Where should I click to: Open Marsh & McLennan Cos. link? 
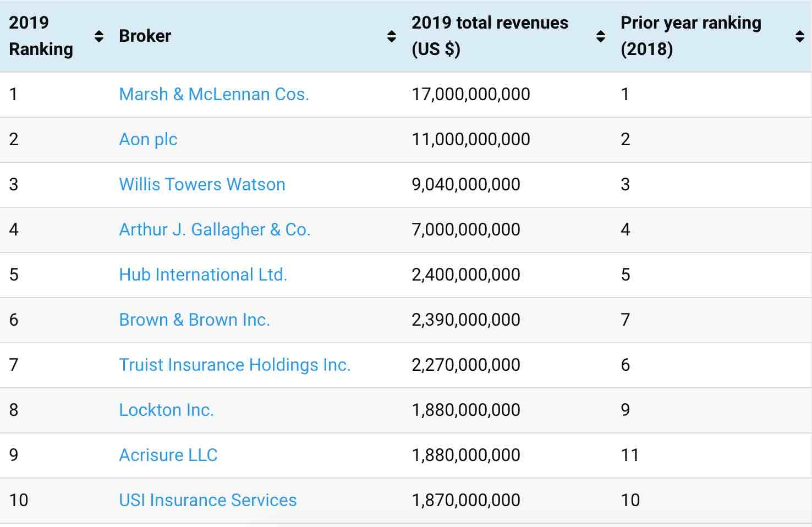(x=214, y=94)
